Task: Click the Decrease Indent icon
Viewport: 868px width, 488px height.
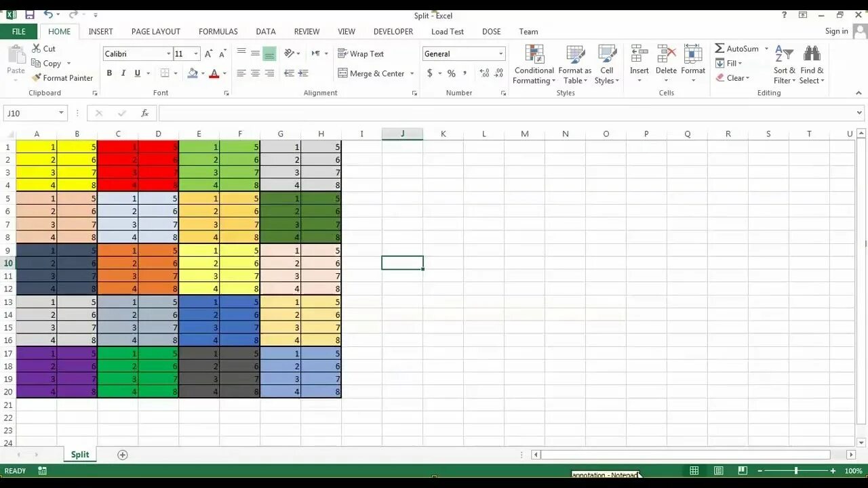Action: click(x=289, y=73)
